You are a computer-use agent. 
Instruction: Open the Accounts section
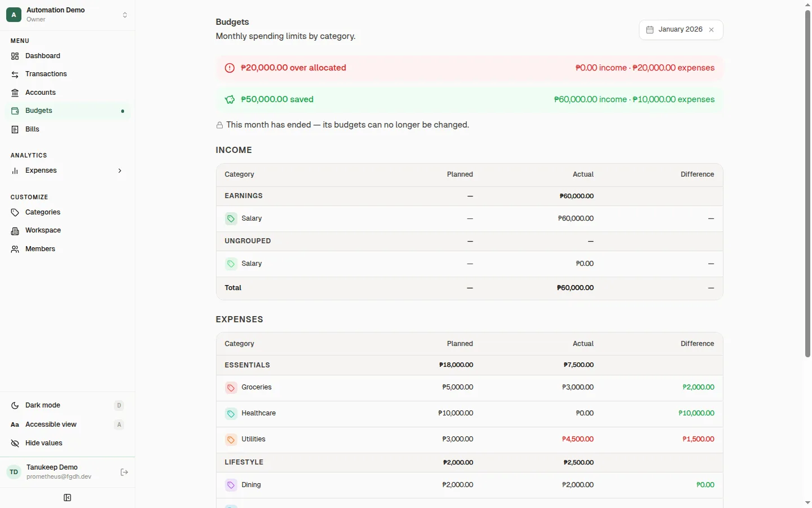(68, 93)
